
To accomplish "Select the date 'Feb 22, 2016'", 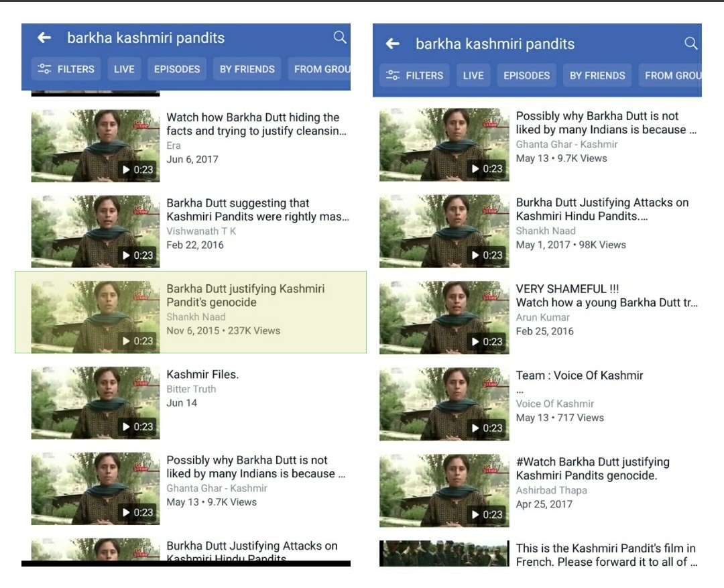I will [x=195, y=245].
